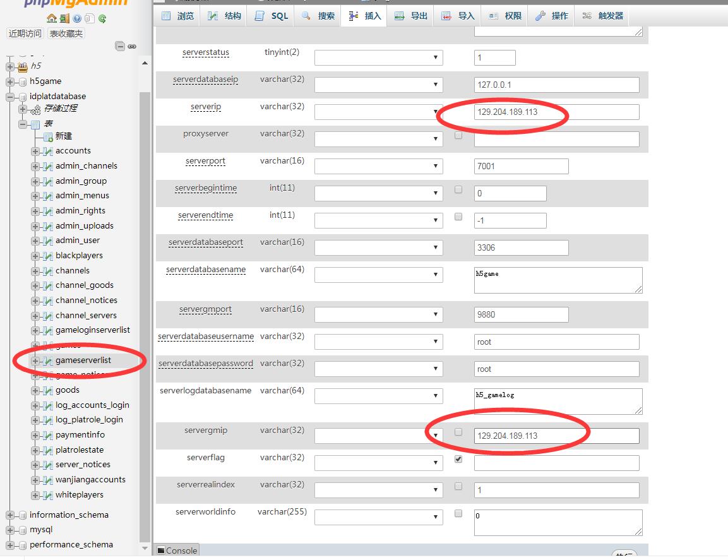Reload navigation panel with green arrow icon
728x560 pixels.
point(102,18)
